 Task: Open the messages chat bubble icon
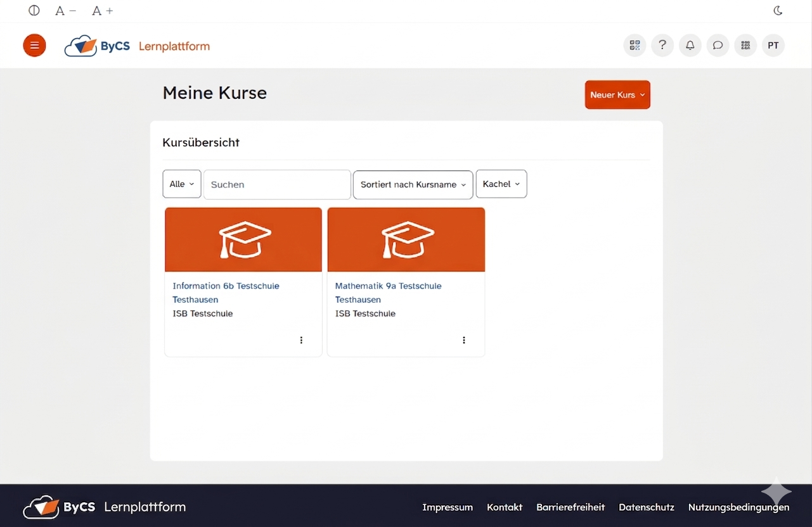coord(718,46)
